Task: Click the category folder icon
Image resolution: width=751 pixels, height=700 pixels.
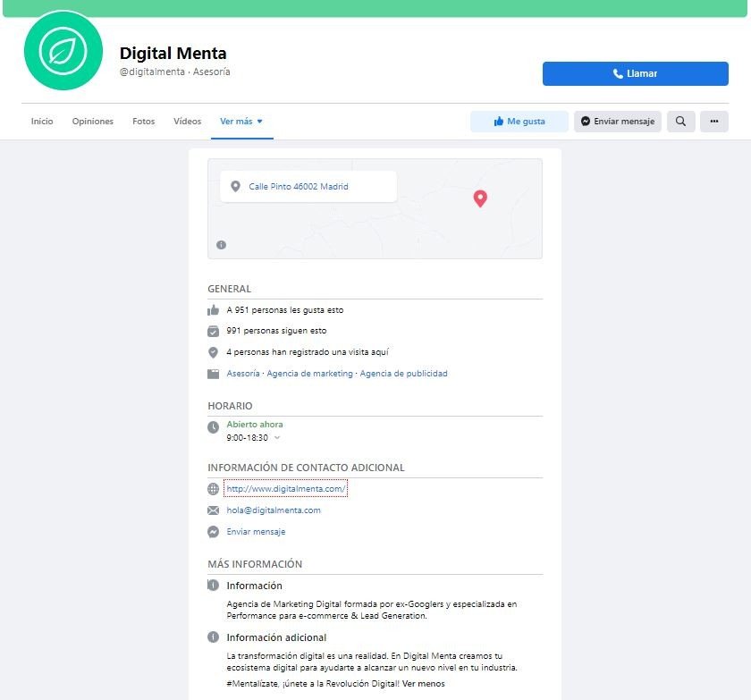Action: coord(213,374)
